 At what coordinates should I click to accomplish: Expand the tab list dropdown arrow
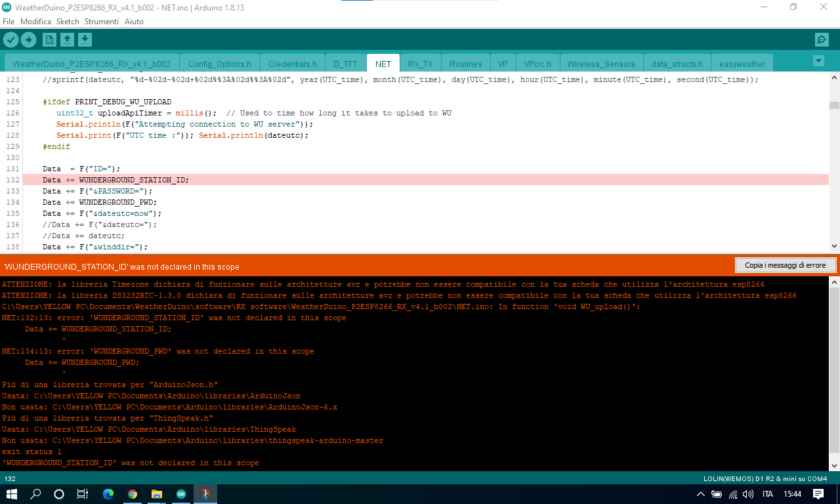click(818, 61)
